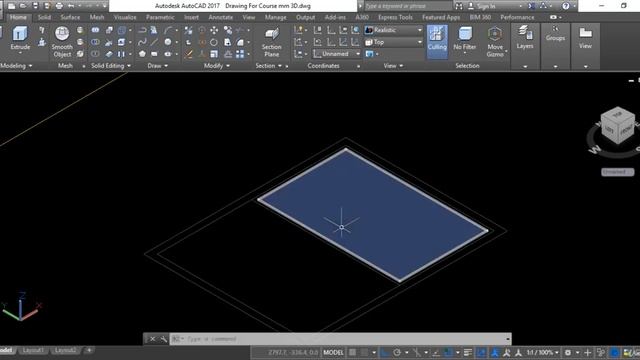Pick the Spline tool in Draw panel

point(142,42)
